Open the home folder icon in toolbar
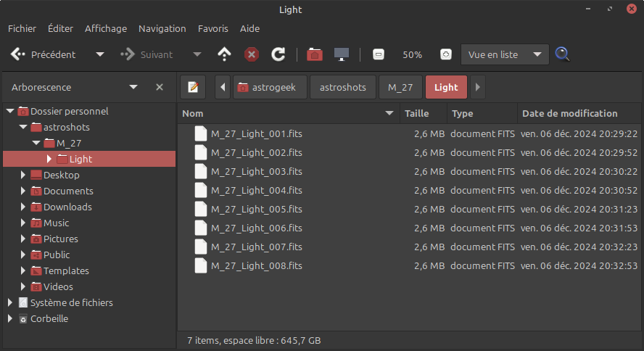The height and width of the screenshot is (351, 644). click(314, 54)
